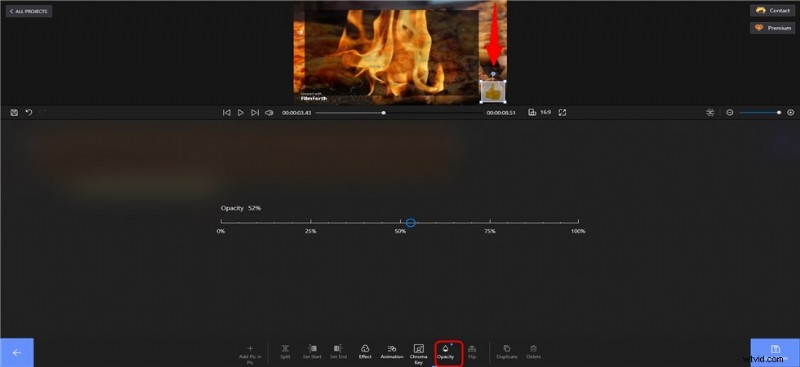Screen dimensions: 800x367
Task: Click the playback progress slider handle
Action: click(384, 113)
